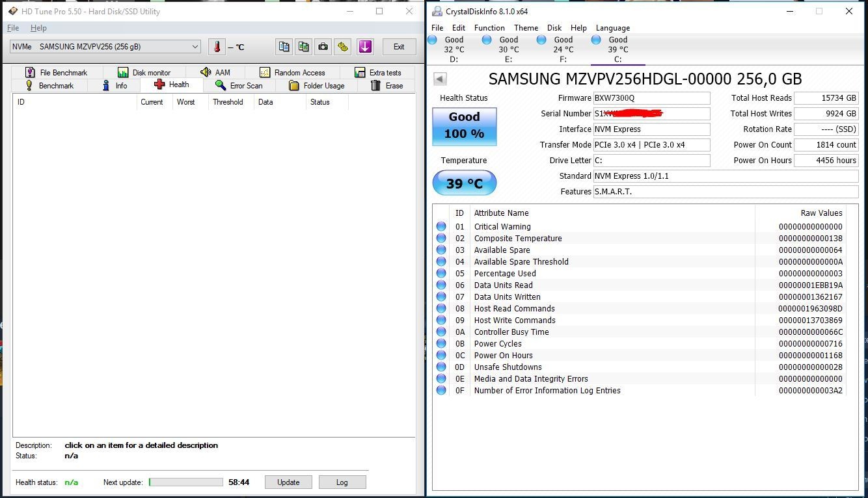Image resolution: width=868 pixels, height=498 pixels.
Task: Select the Health tab in HD Tune
Action: (x=172, y=85)
